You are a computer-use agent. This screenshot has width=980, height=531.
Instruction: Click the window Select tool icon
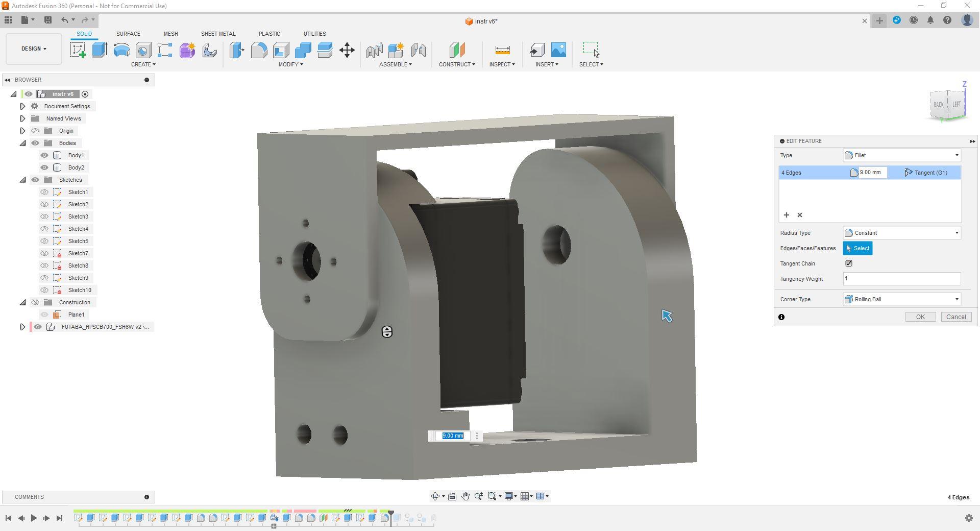[x=591, y=50]
